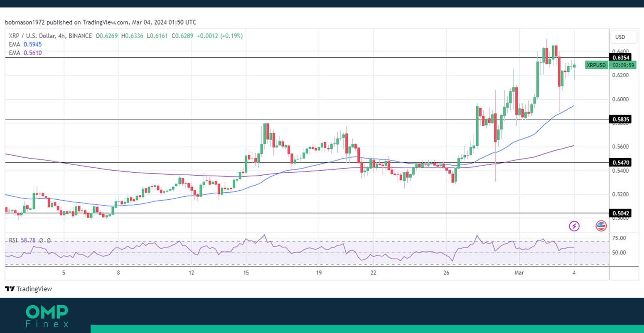Click the 12 date axis label
Viewport: 644px width, 333px height.
click(x=191, y=273)
